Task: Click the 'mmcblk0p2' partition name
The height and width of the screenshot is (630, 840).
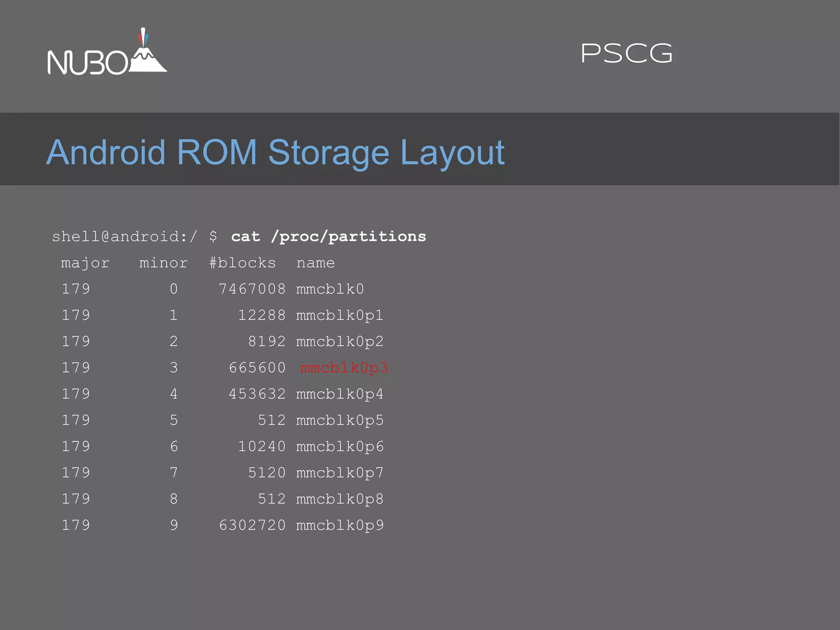Action: point(340,342)
